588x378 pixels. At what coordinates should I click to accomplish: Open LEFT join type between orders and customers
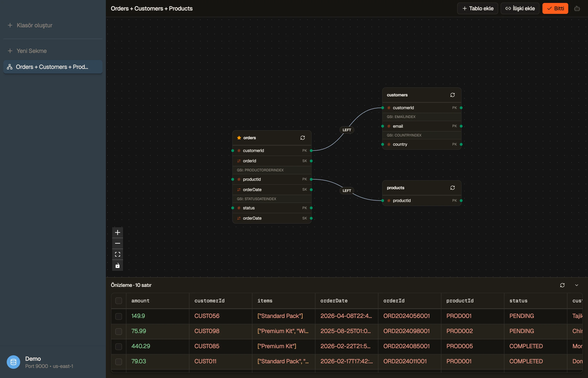[x=347, y=130]
